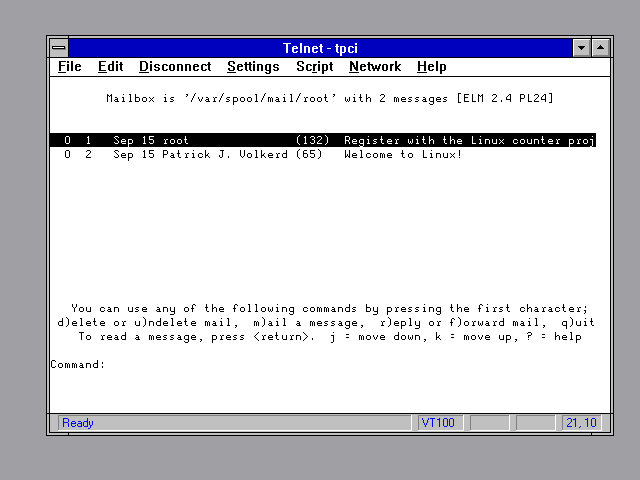Click the Ready status indicator
Image resolution: width=640 pixels, height=480 pixels.
78,423
